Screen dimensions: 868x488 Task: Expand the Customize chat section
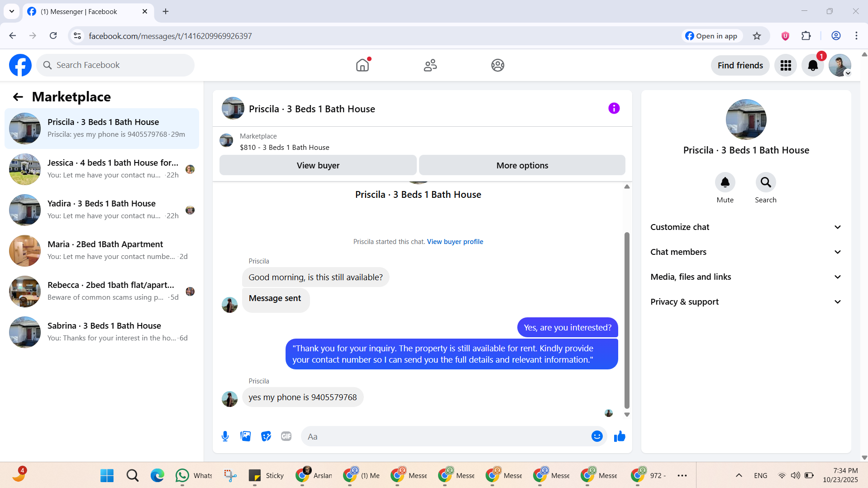[x=746, y=227]
